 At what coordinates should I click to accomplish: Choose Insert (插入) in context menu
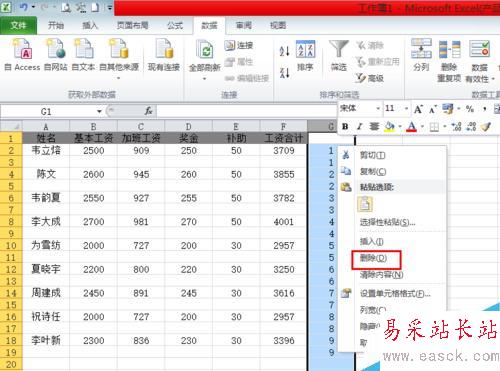[392, 241]
